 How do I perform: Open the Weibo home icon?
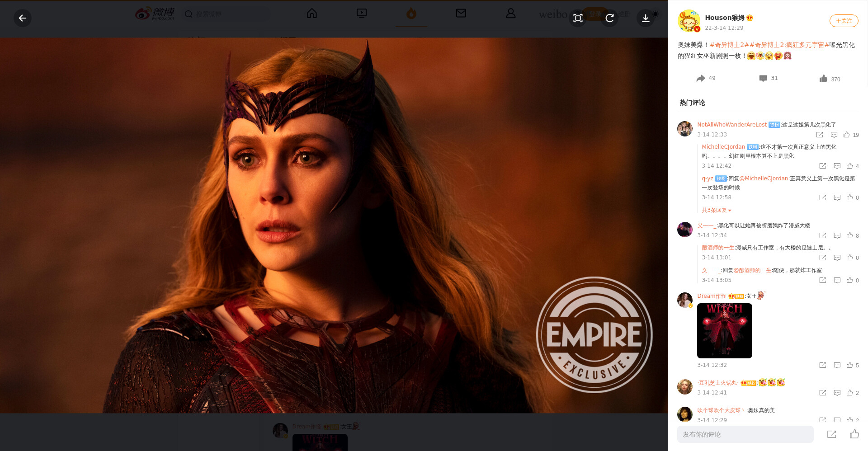tap(312, 14)
